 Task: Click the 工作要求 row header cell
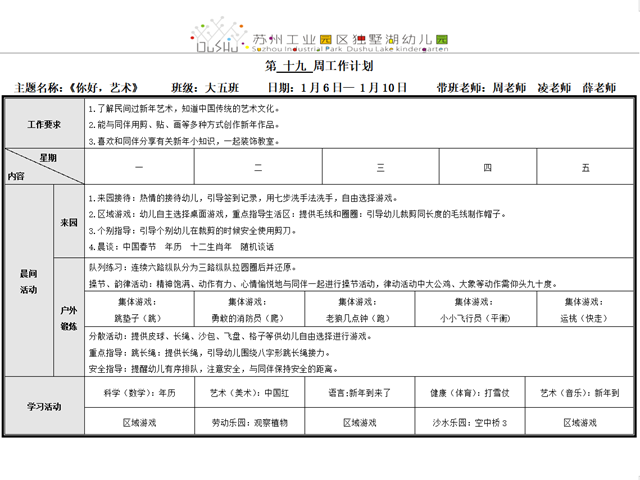43,125
